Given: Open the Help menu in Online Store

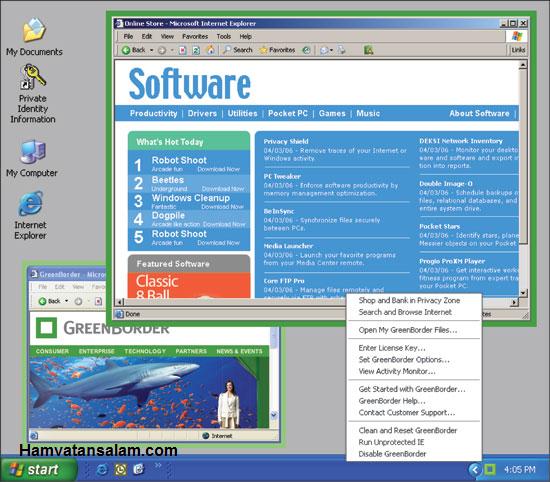Looking at the screenshot, I should (x=246, y=36).
